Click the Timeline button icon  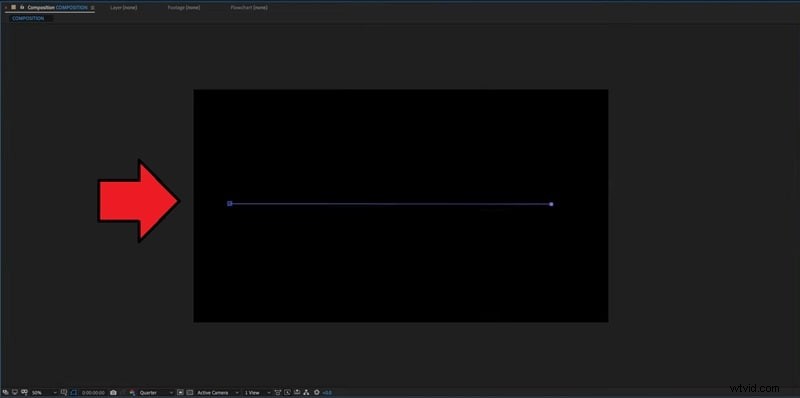pos(297,392)
